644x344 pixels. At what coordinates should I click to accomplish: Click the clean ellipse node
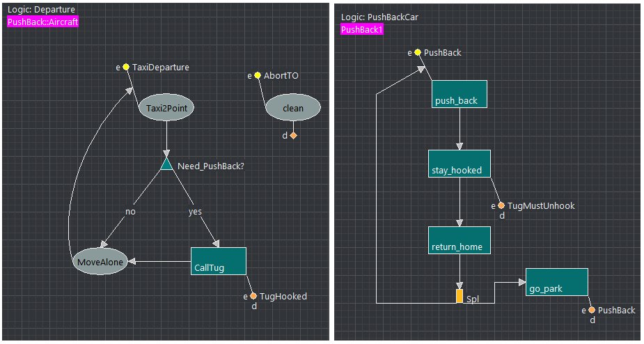[293, 109]
